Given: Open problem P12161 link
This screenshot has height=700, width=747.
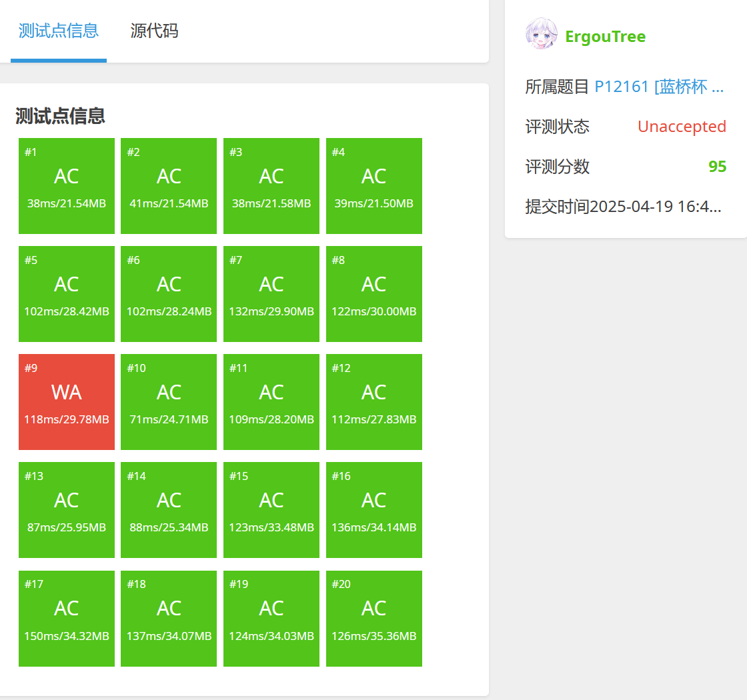Looking at the screenshot, I should coord(658,87).
